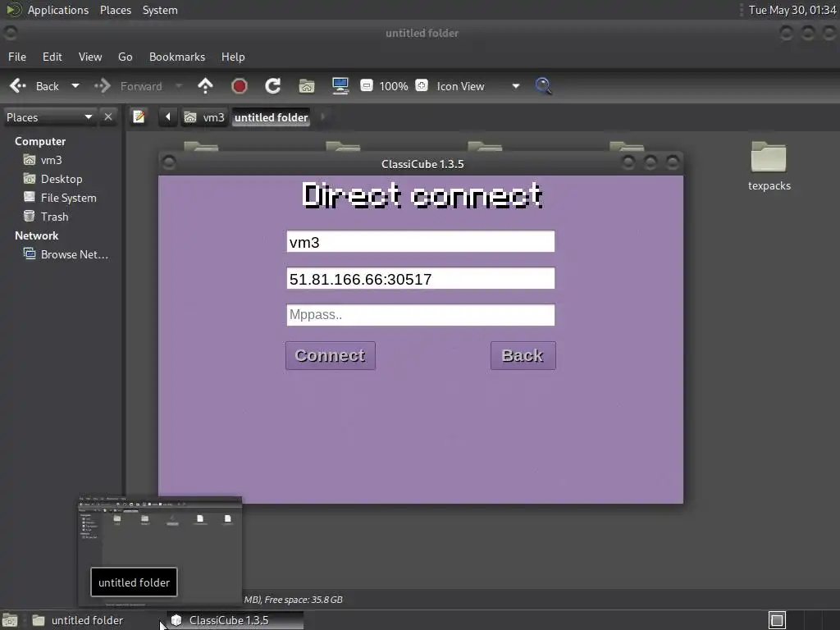Open the View menu
Viewport: 840px width, 630px height.
[x=90, y=57]
